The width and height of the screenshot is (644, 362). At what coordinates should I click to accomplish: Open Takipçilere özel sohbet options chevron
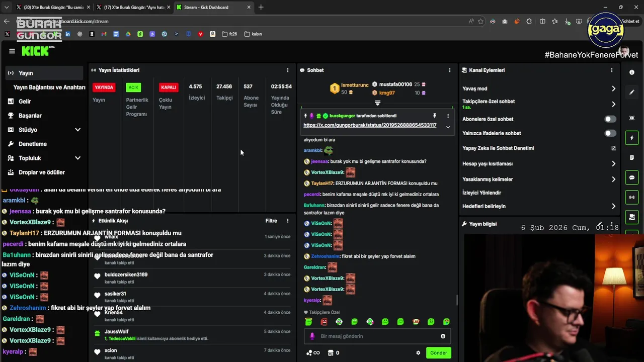[613, 104]
